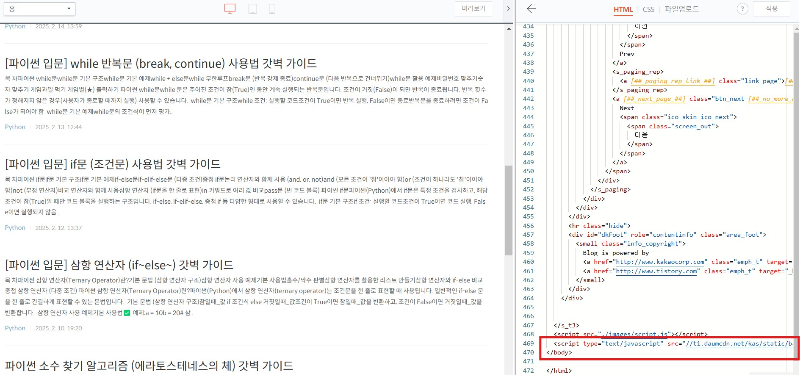Image resolution: width=800 pixels, height=375 pixels.
Task: Click span class screen_out at line 445
Action: click(673, 126)
